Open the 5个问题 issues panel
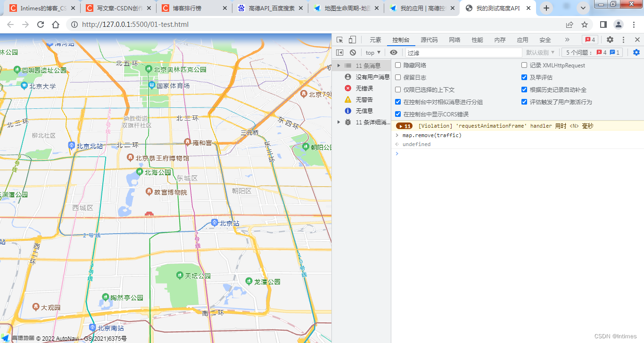The height and width of the screenshot is (343, 644). [x=594, y=52]
